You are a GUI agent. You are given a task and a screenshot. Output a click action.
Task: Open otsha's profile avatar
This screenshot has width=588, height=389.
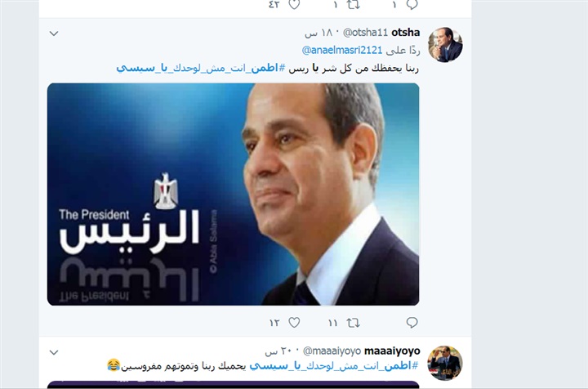click(445, 45)
